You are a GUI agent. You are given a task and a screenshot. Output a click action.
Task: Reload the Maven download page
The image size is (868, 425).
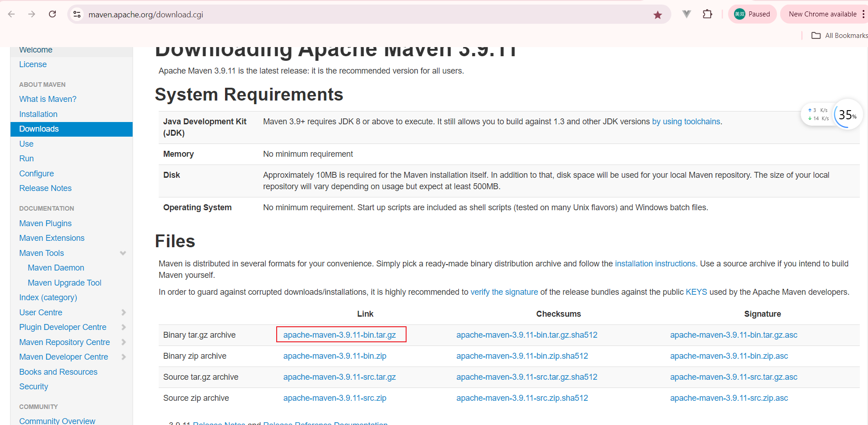[53, 14]
